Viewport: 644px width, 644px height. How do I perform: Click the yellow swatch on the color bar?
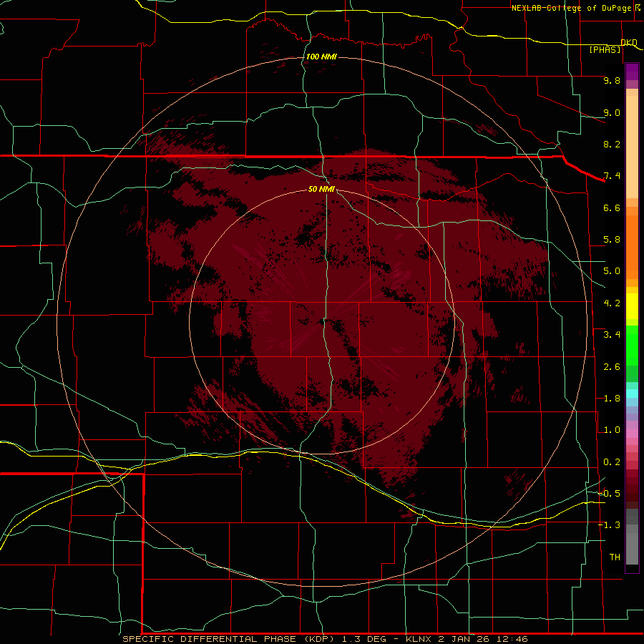(632, 306)
